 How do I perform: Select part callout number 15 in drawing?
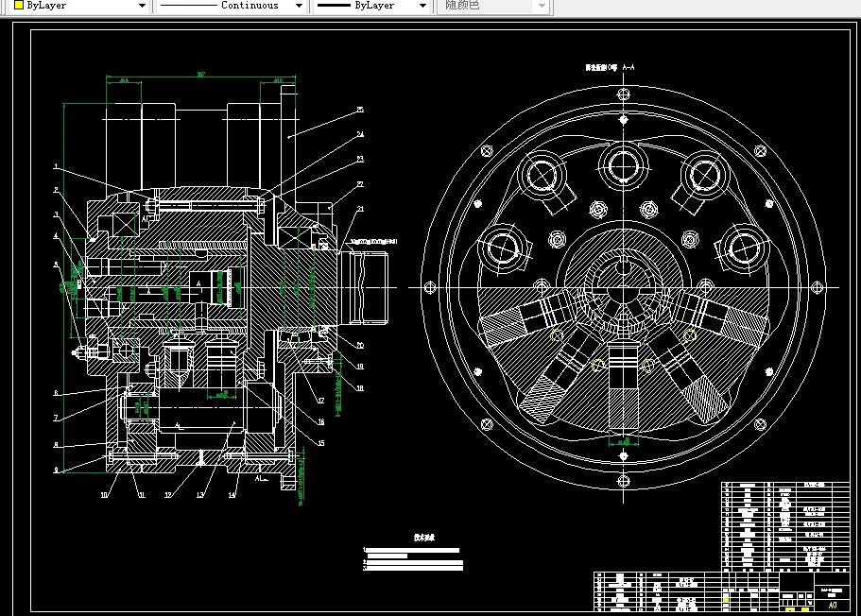[x=321, y=443]
